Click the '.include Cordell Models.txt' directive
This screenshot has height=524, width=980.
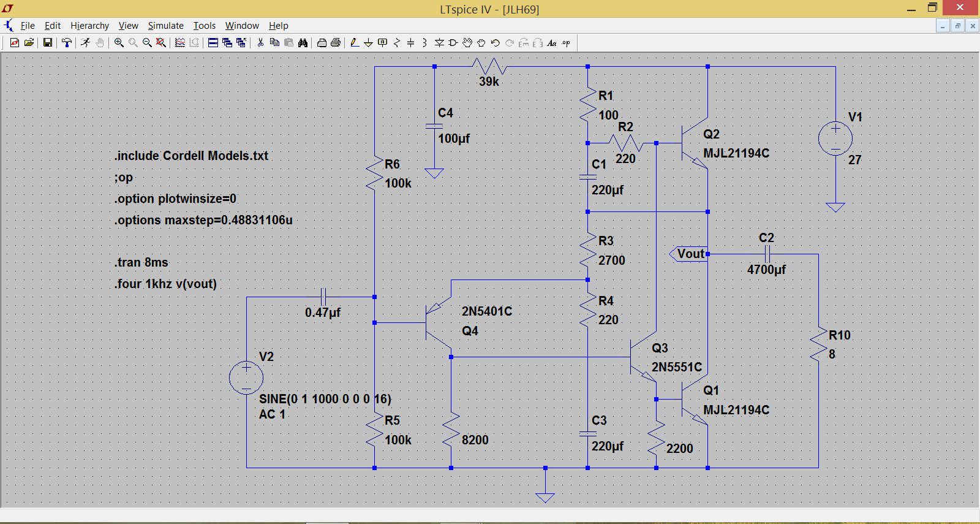pos(191,156)
